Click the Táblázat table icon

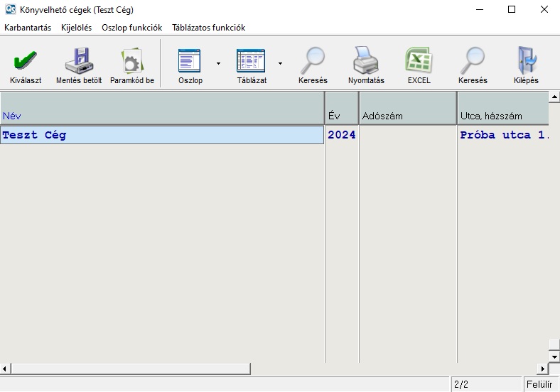pyautogui.click(x=251, y=62)
